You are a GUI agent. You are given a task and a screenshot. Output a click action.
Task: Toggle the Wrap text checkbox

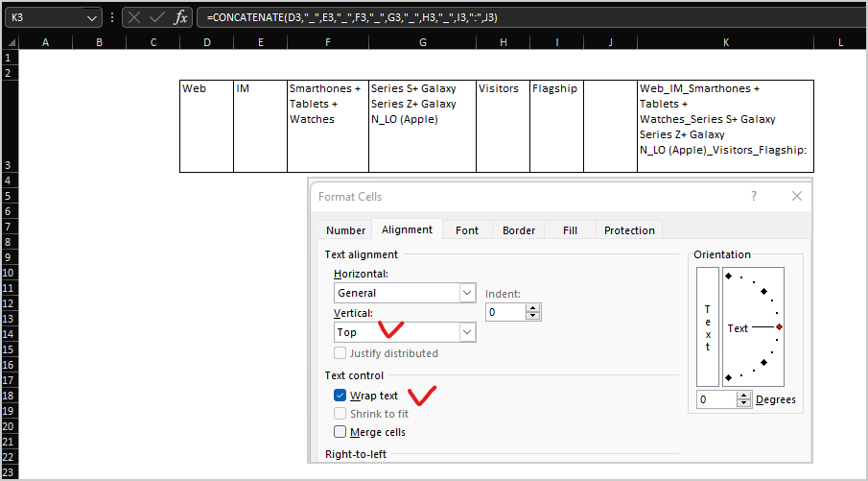(x=340, y=396)
